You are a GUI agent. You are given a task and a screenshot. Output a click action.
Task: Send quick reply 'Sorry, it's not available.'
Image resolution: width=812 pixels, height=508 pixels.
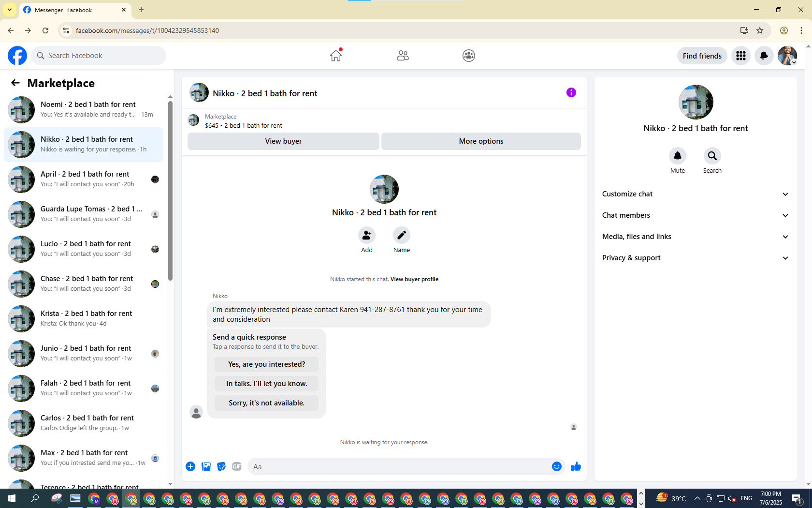pos(266,403)
